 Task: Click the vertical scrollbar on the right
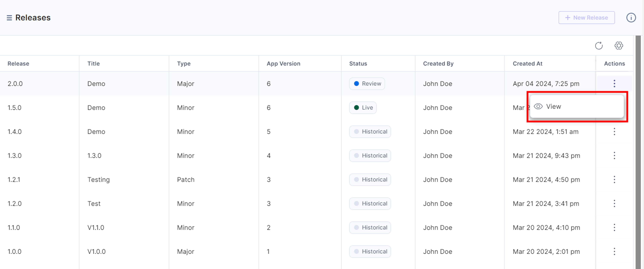(638, 152)
